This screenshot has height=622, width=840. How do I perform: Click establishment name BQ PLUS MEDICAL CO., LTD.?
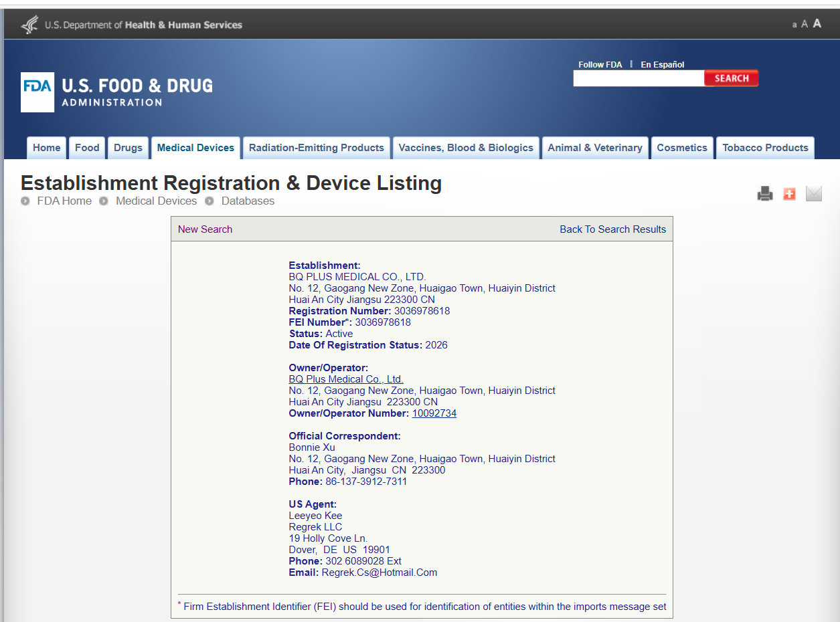click(357, 277)
